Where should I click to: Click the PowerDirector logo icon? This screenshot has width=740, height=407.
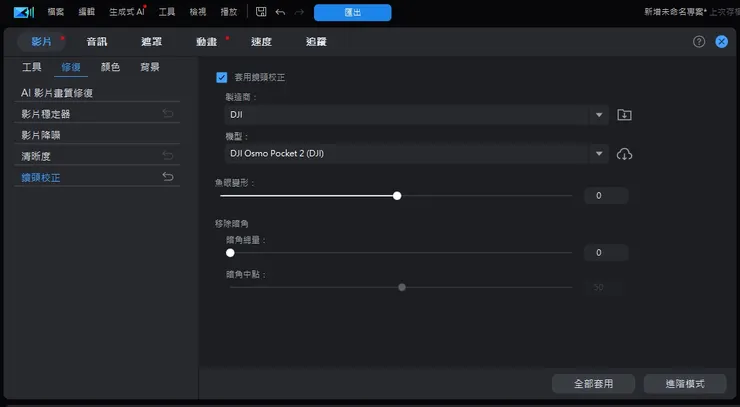point(24,12)
